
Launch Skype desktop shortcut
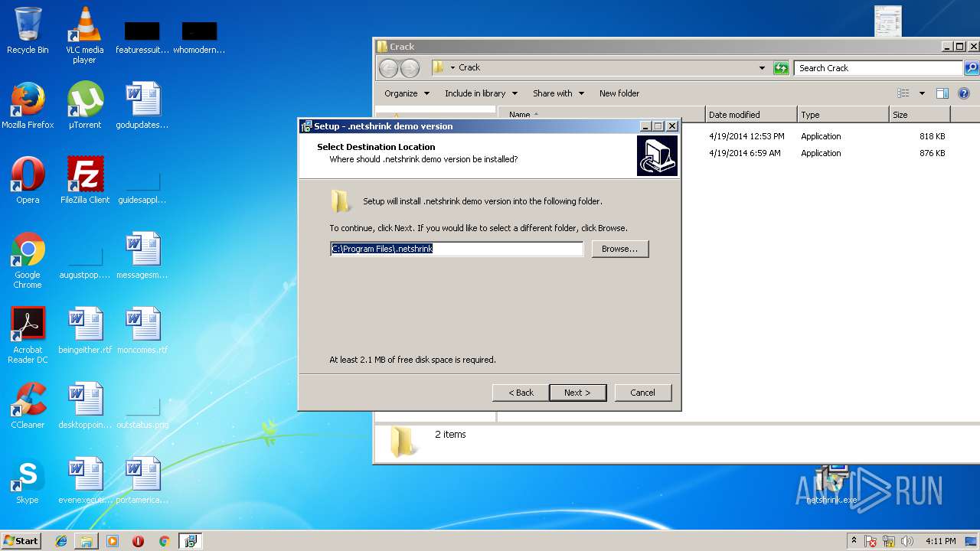coord(28,481)
